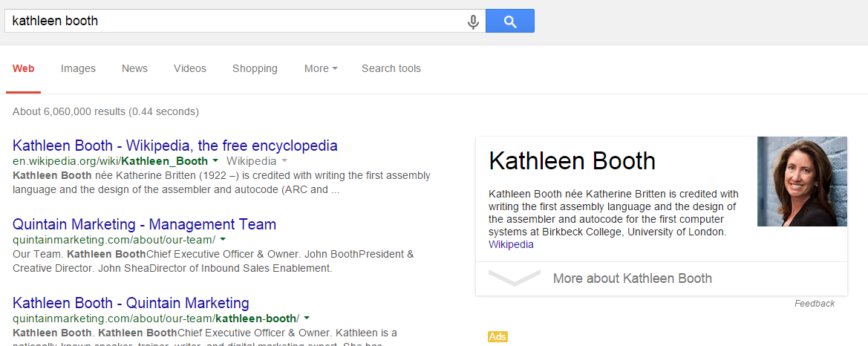868x346 pixels.
Task: Click the Ads label badge
Action: point(497,337)
